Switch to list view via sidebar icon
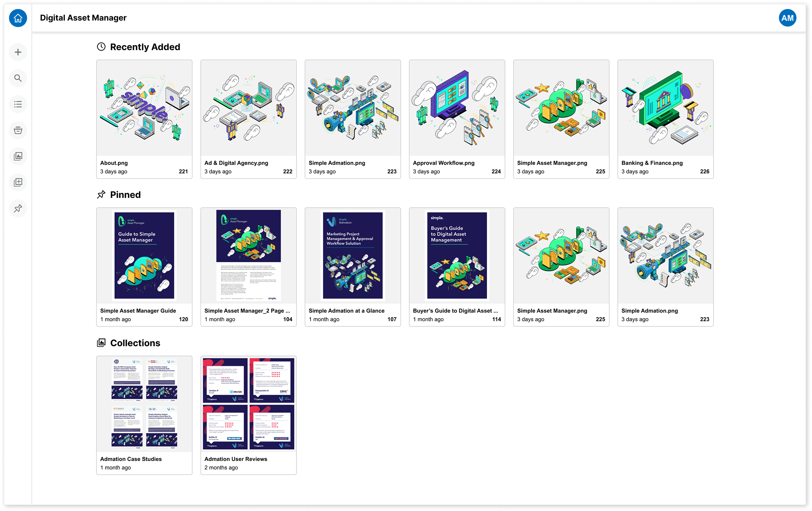Image resolution: width=812 pixels, height=511 pixels. (x=18, y=104)
